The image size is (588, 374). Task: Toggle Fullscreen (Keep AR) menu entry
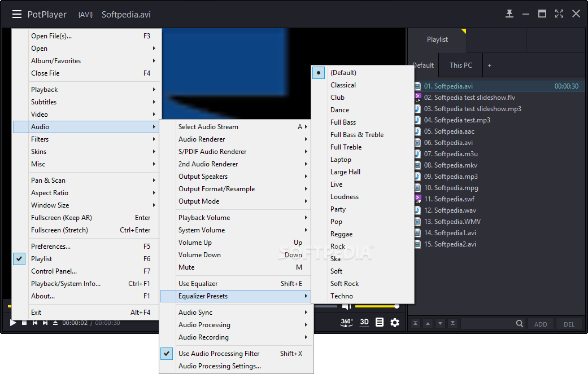(x=86, y=218)
